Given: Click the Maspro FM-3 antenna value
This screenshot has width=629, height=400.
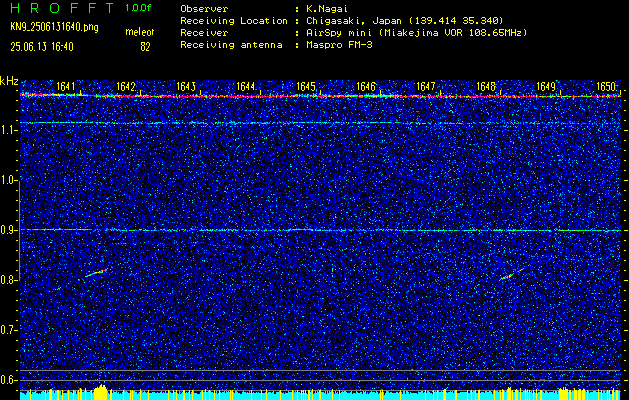Looking at the screenshot, I should tap(339, 45).
